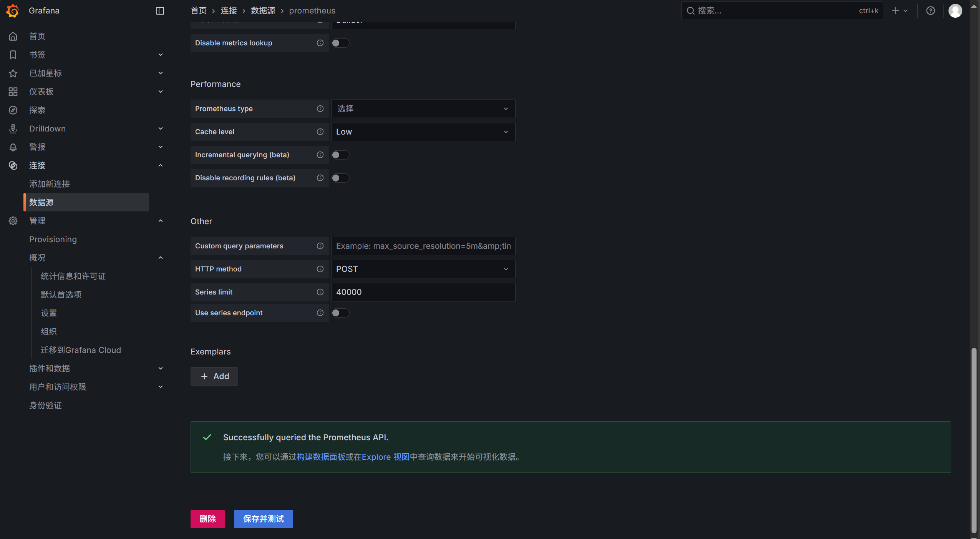
Task: Enable Use series endpoint switch
Action: pos(340,313)
